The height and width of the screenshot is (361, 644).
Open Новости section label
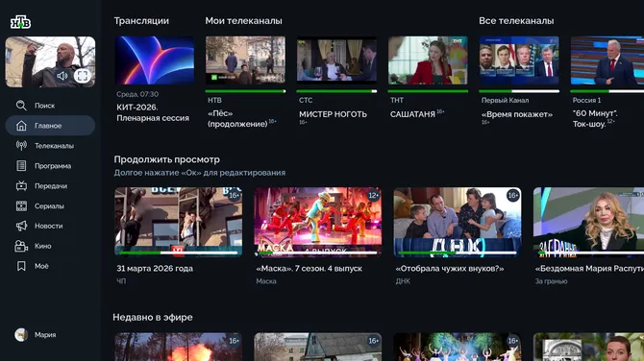48,226
